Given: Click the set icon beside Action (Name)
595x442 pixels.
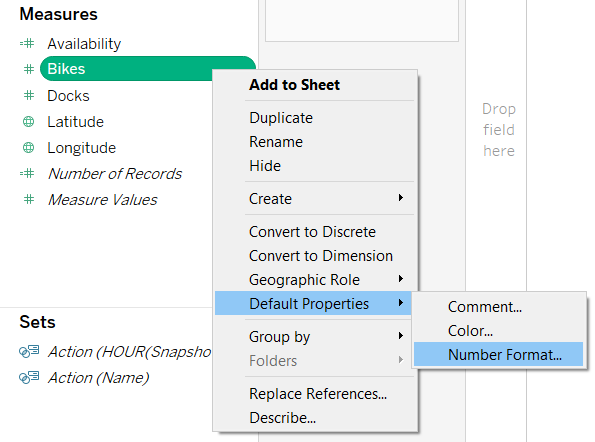Looking at the screenshot, I should click(29, 377).
